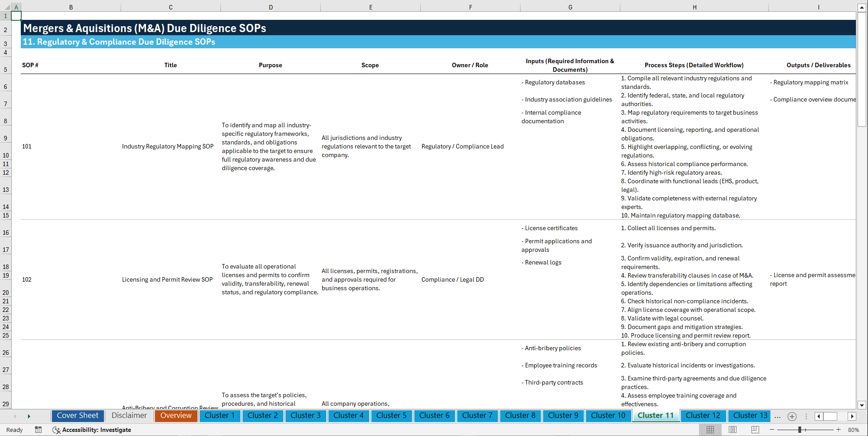The image size is (868, 436).
Task: Click the previous-sheet navigation arrow
Action: point(14,416)
